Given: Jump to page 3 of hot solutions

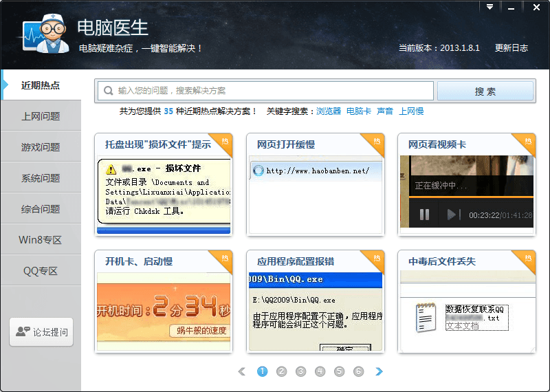Looking at the screenshot, I should tap(300, 371).
